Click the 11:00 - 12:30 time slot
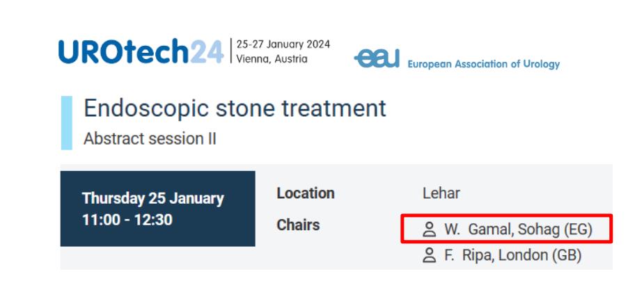644x292 pixels. pyautogui.click(x=127, y=220)
